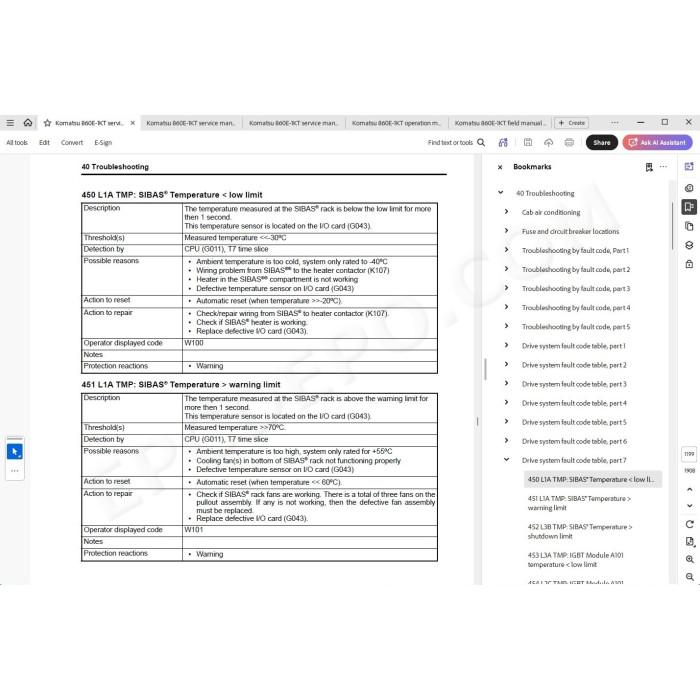Screen dimensions: 700x700
Task: Expand Drive system fault code table, part 4
Action: tap(506, 403)
